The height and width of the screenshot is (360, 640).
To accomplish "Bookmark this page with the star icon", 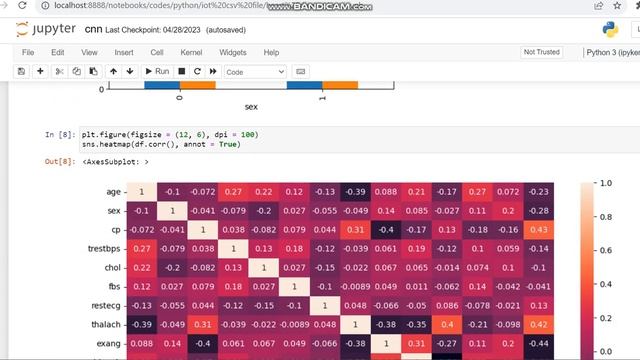I will (x=617, y=6).
